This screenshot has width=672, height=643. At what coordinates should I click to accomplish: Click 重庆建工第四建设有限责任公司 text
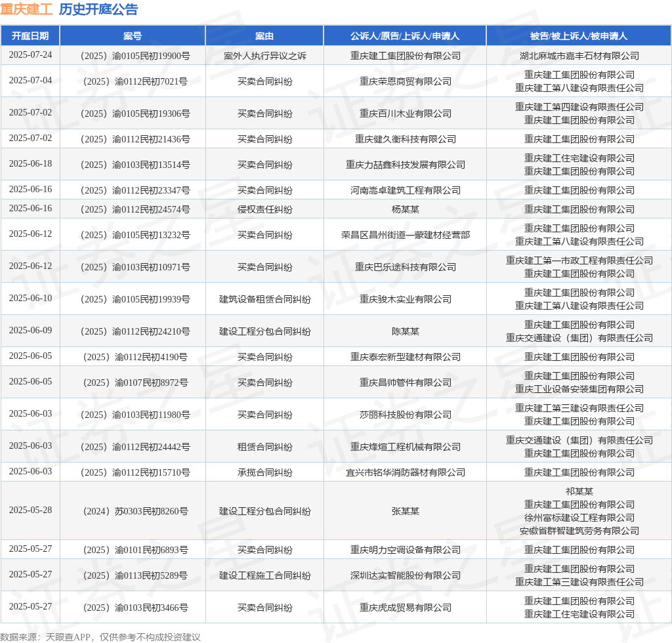(x=579, y=107)
